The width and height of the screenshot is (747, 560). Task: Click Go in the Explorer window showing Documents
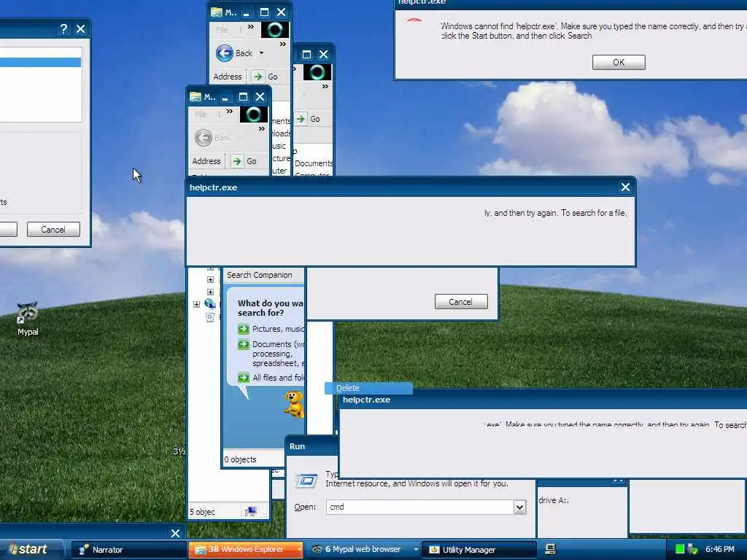[309, 119]
